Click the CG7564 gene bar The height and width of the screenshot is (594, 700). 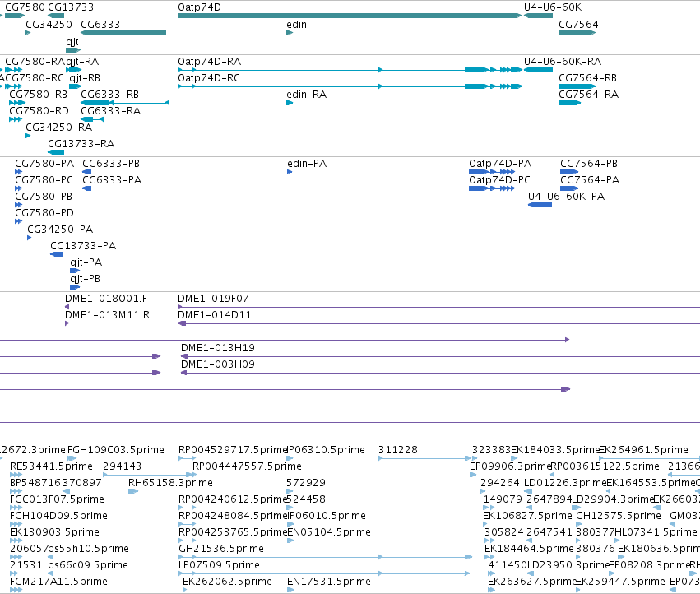pos(577,33)
